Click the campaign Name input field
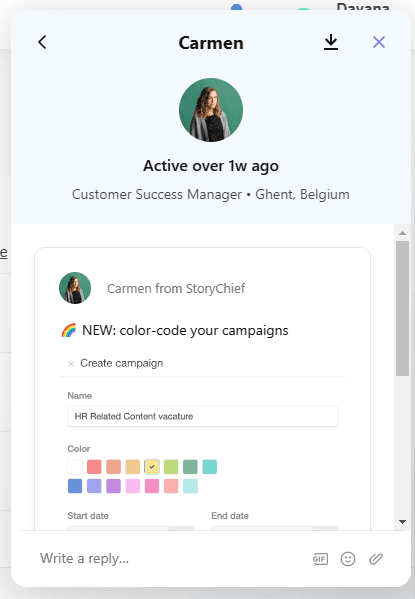The height and width of the screenshot is (599, 415). pyautogui.click(x=203, y=416)
